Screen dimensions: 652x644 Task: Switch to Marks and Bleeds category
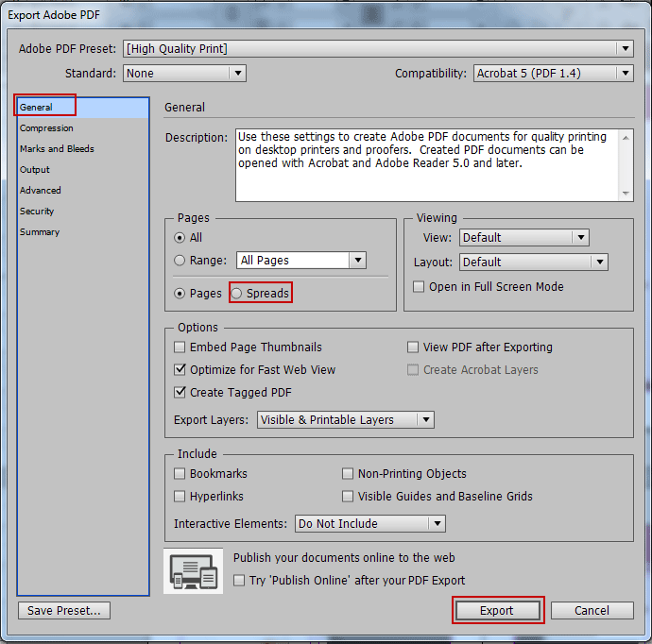(83, 149)
